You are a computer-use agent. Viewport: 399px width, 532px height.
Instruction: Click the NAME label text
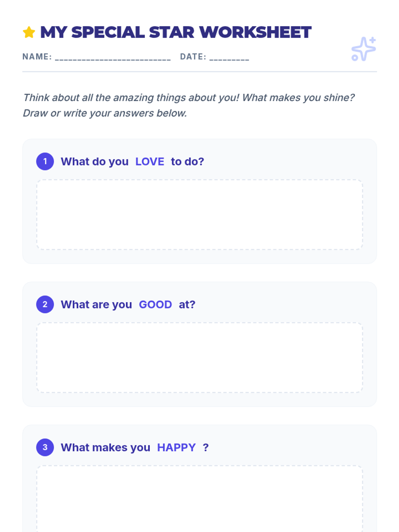tap(37, 57)
